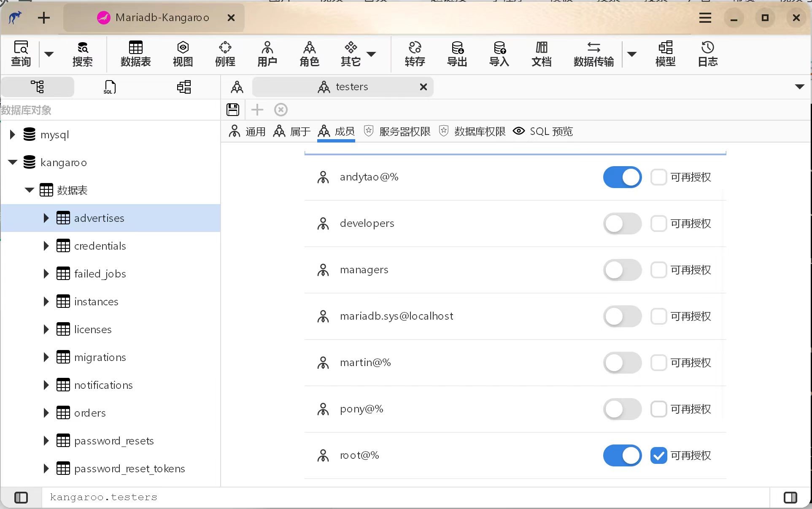Viewport: 812px width, 509px height.
Task: Click the save disk icon
Action: pos(233,110)
